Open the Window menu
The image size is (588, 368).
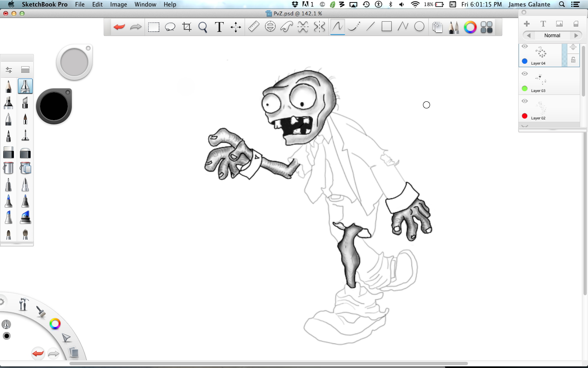click(145, 4)
